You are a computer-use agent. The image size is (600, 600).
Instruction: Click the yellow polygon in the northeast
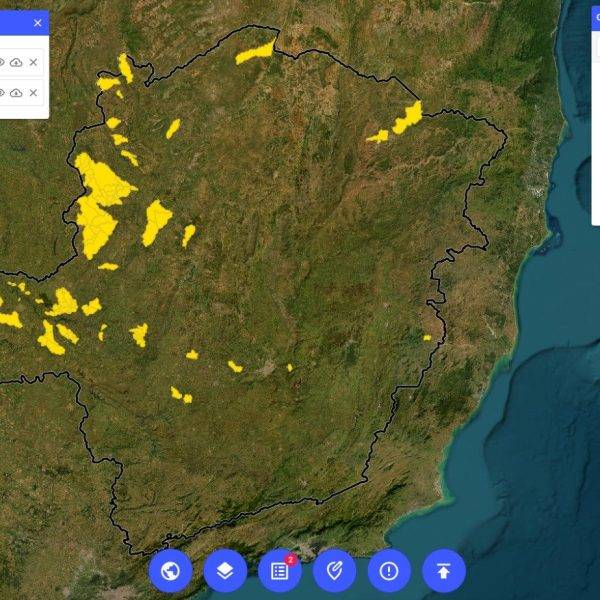click(407, 117)
